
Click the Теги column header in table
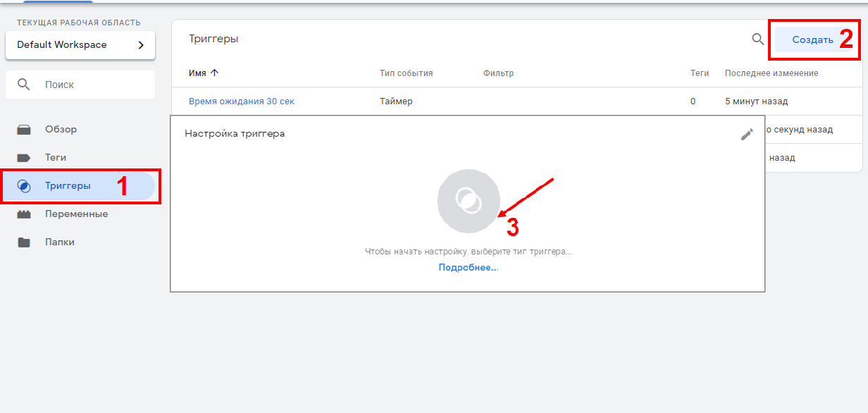699,73
